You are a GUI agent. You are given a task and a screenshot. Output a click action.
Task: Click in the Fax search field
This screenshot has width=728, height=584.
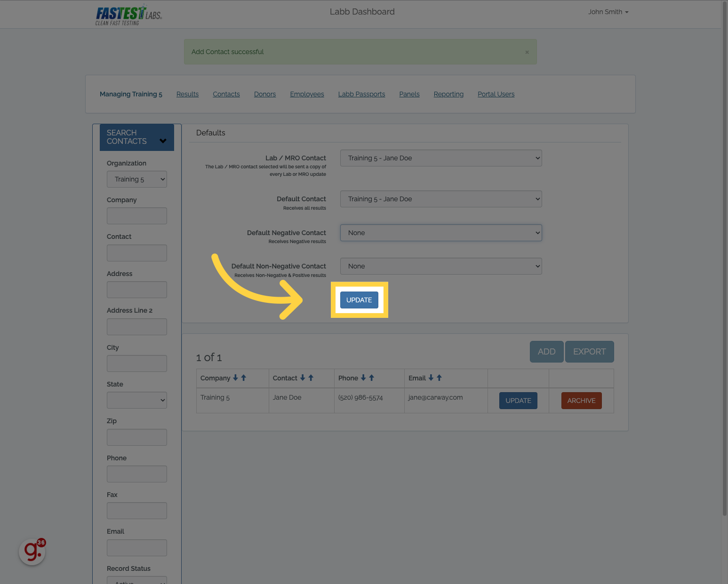click(137, 511)
